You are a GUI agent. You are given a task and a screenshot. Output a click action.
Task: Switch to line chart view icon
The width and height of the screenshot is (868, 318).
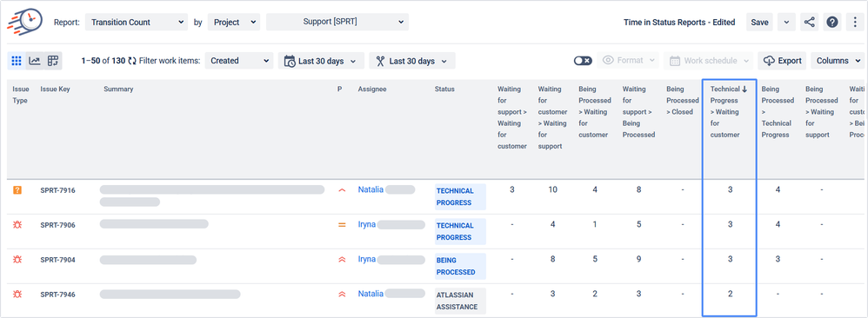[x=35, y=61]
